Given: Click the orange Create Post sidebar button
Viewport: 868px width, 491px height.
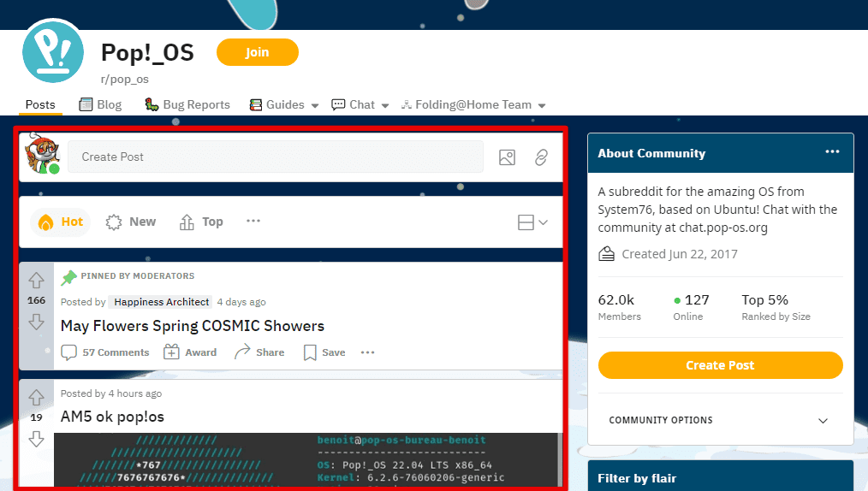Looking at the screenshot, I should [720, 365].
